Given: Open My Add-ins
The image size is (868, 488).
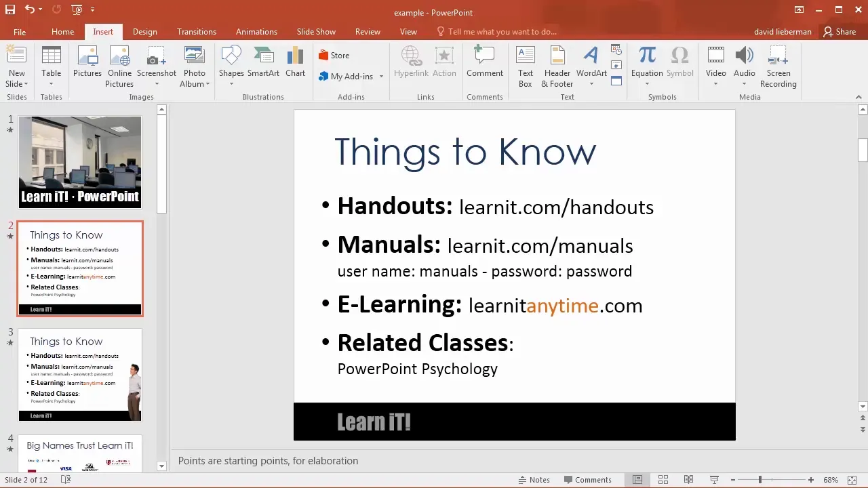Looking at the screenshot, I should tap(346, 77).
